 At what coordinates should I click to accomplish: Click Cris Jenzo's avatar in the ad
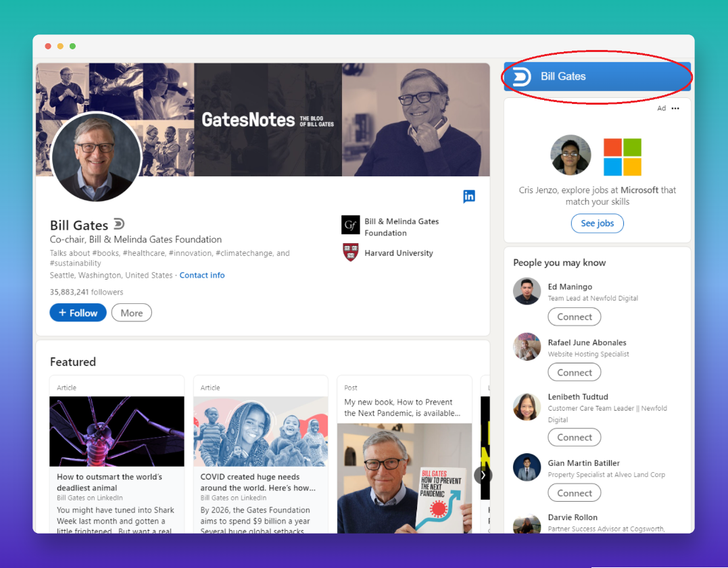pos(571,155)
